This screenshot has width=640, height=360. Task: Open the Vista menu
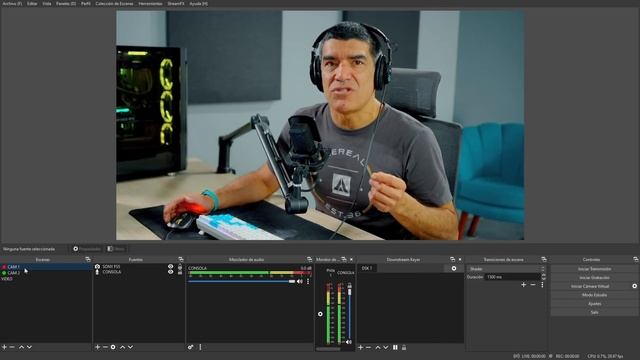pos(47,3)
